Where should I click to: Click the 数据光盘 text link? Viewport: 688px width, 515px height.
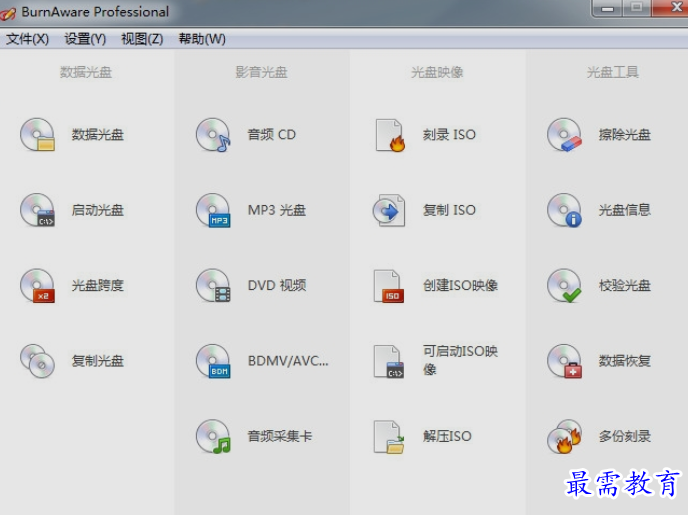click(x=97, y=135)
